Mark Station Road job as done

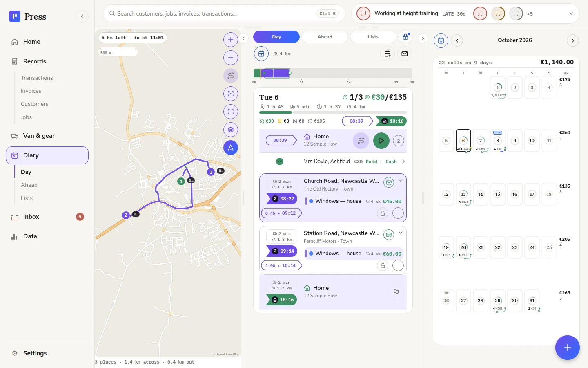(x=398, y=265)
